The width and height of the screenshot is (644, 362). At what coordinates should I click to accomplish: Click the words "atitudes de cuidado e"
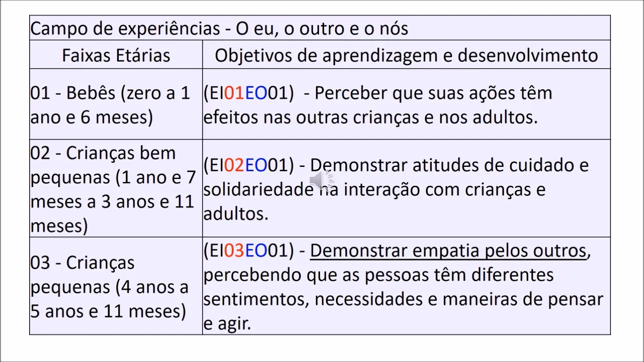tap(500, 165)
